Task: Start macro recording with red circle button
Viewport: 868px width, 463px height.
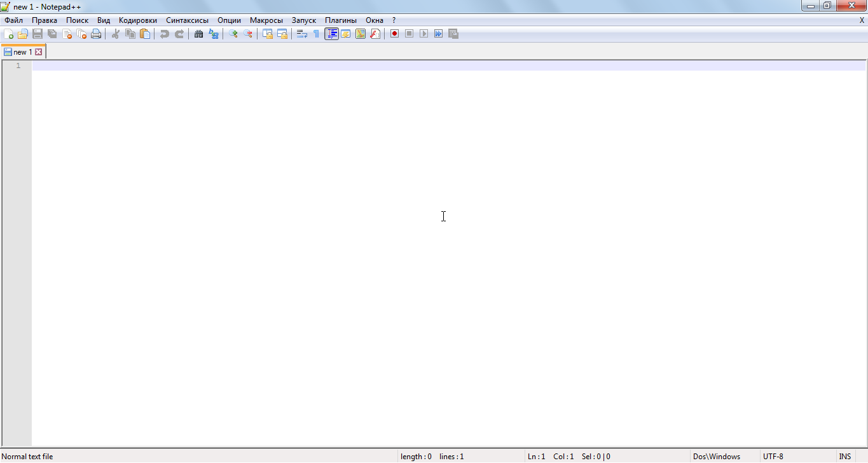Action: tap(394, 34)
